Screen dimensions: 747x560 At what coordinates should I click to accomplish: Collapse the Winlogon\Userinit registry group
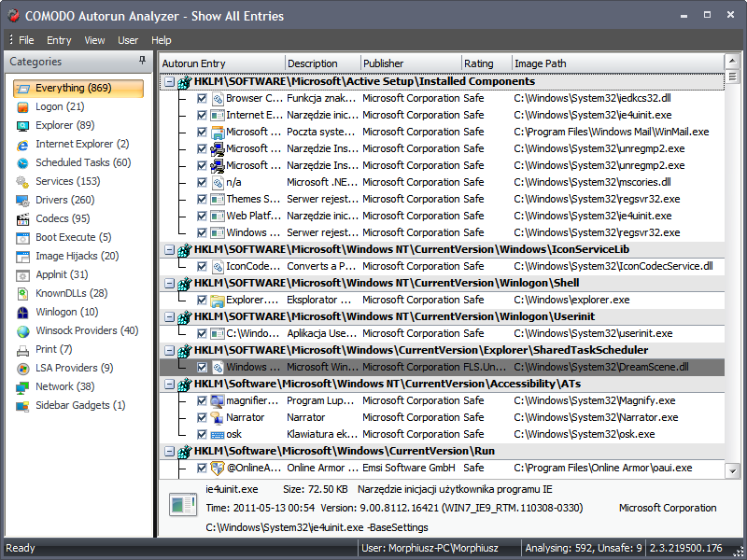coord(169,316)
